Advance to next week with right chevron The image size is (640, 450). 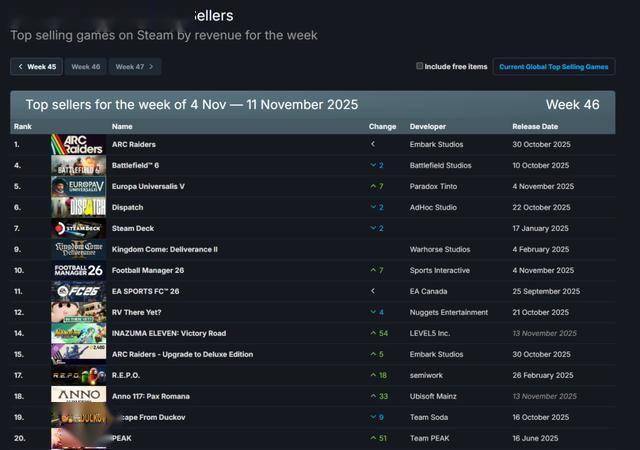151,67
